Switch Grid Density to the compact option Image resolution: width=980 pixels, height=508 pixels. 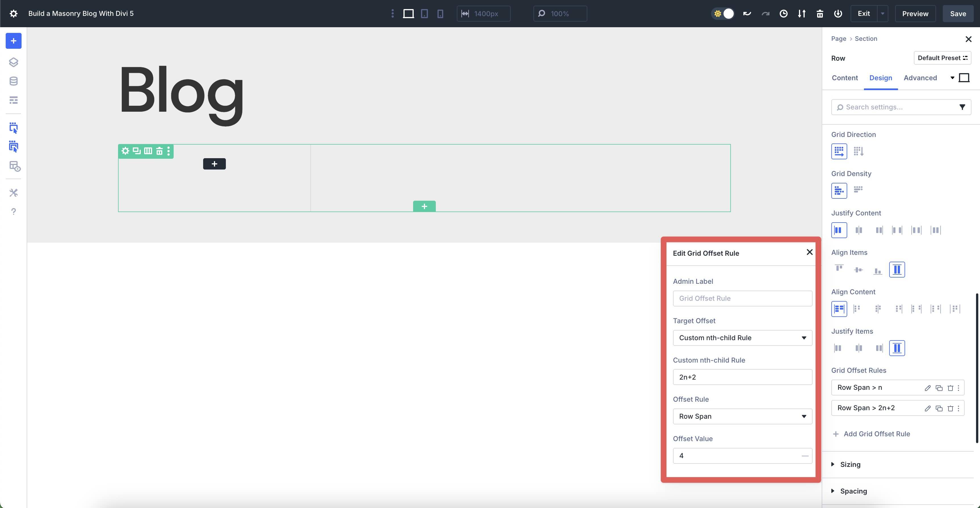click(x=858, y=190)
